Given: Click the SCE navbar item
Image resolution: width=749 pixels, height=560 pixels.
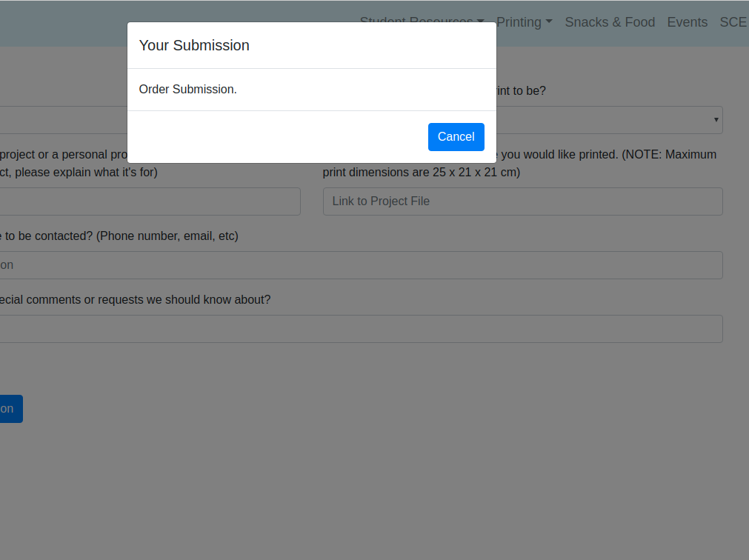Looking at the screenshot, I should tap(733, 22).
